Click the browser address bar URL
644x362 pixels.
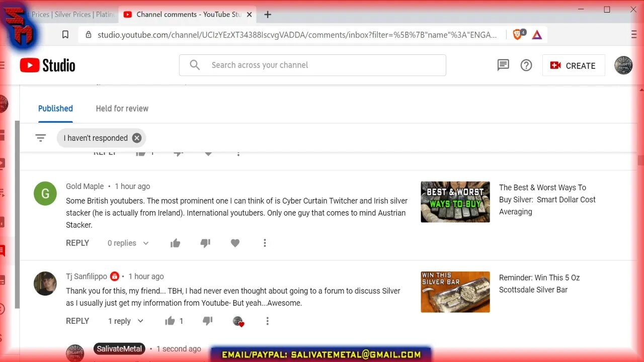pos(297,35)
